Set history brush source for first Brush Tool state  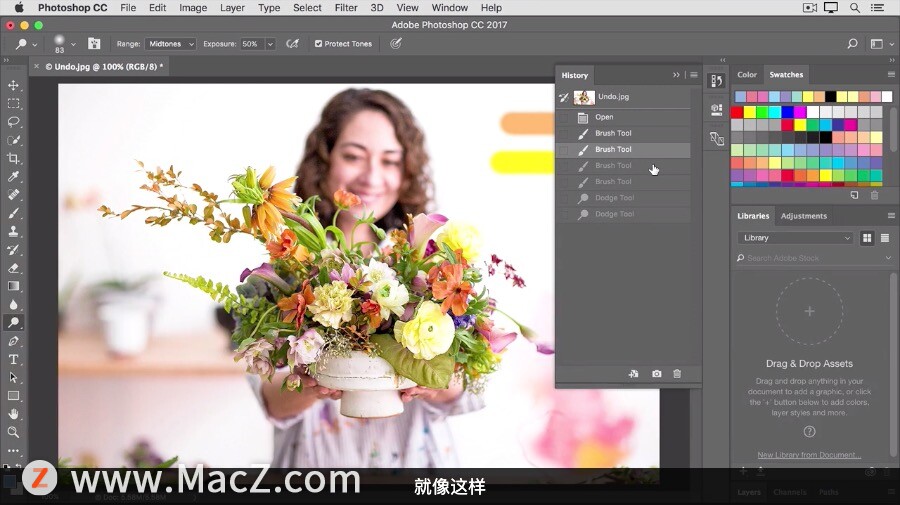point(564,133)
